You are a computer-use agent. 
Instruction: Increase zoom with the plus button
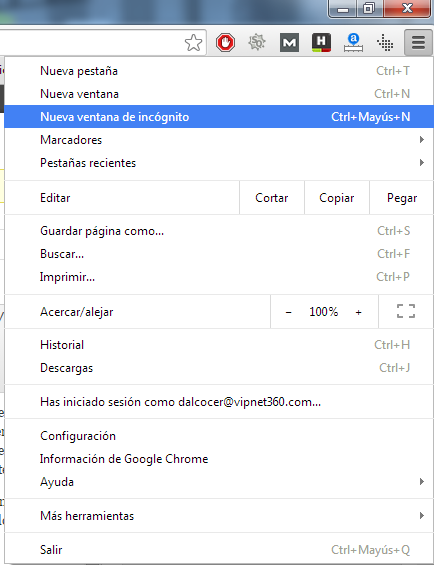coord(358,312)
